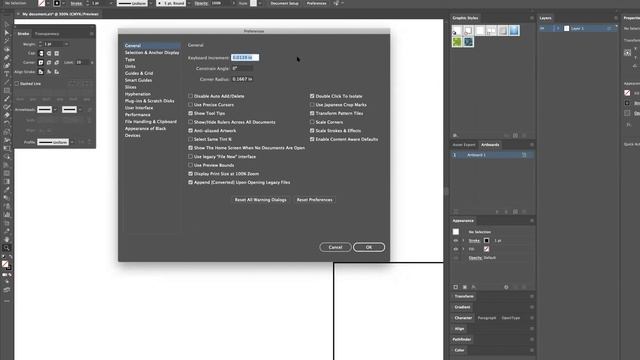Click Stroke color swatch in Appearance panel
640x360 pixels.
coord(487,240)
